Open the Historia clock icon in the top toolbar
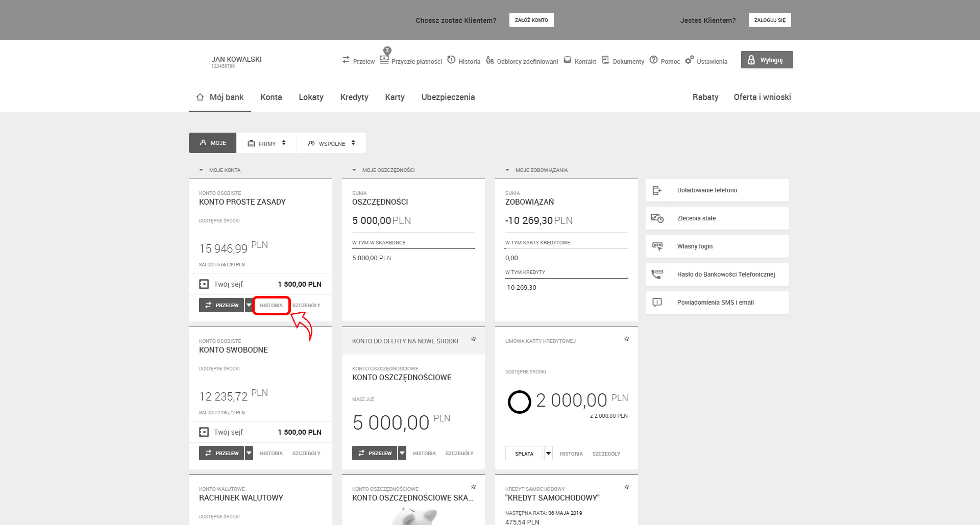The image size is (980, 525). click(x=451, y=60)
